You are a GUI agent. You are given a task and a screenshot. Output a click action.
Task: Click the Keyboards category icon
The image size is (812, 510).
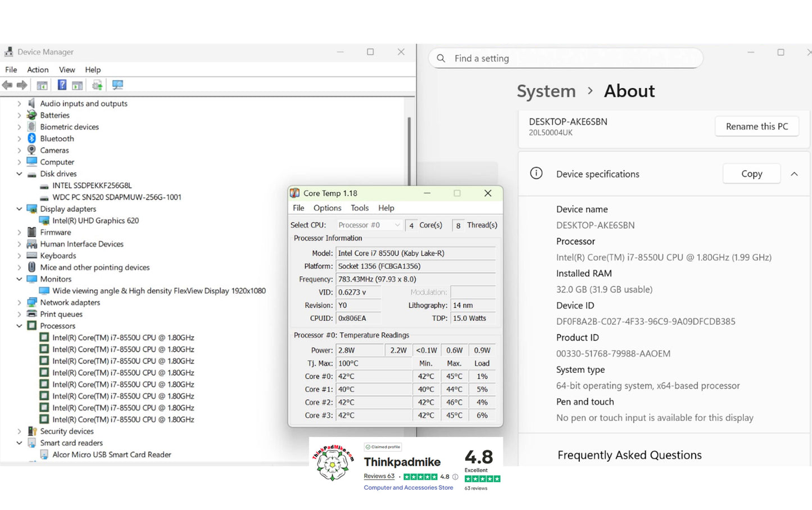pos(31,256)
